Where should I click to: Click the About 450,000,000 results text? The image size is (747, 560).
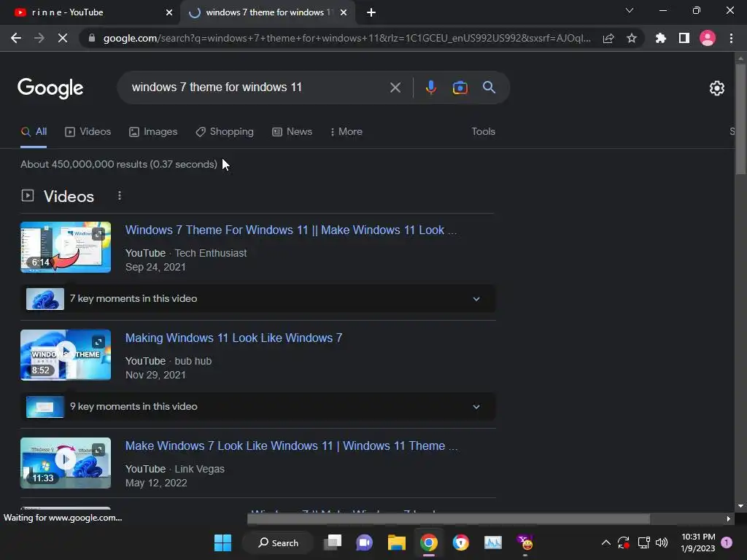[x=119, y=164]
